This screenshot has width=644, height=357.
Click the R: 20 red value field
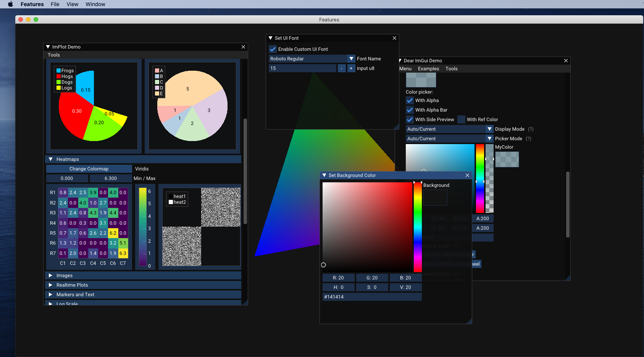click(x=338, y=278)
